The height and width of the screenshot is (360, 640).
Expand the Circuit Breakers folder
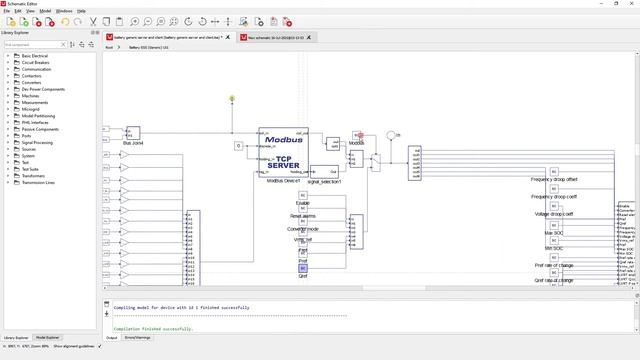click(x=8, y=62)
